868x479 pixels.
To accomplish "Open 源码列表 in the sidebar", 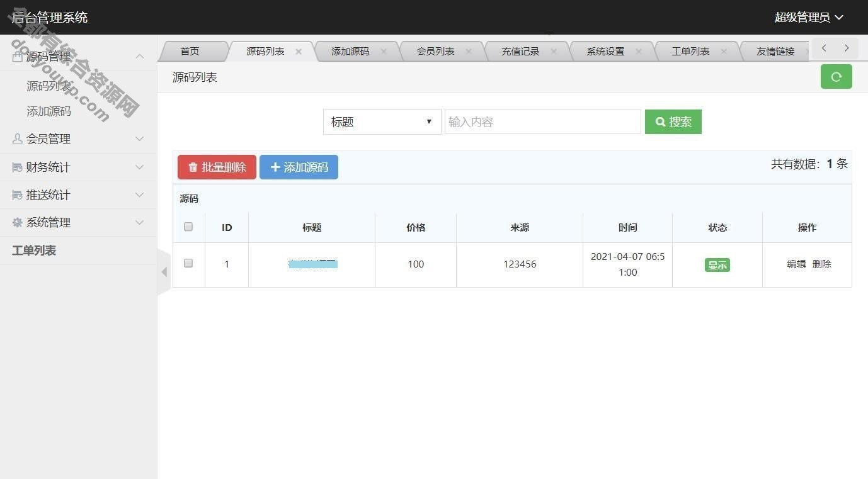I will coord(49,86).
